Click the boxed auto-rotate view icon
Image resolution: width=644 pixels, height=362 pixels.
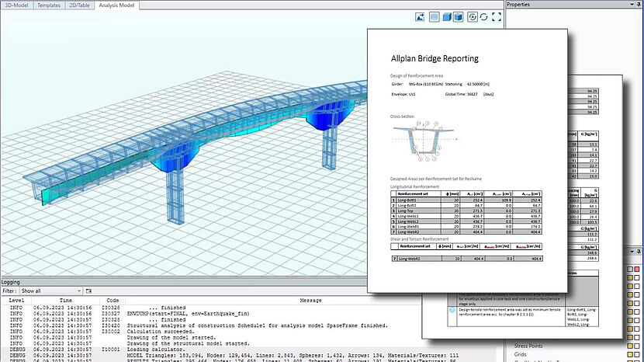473,17
